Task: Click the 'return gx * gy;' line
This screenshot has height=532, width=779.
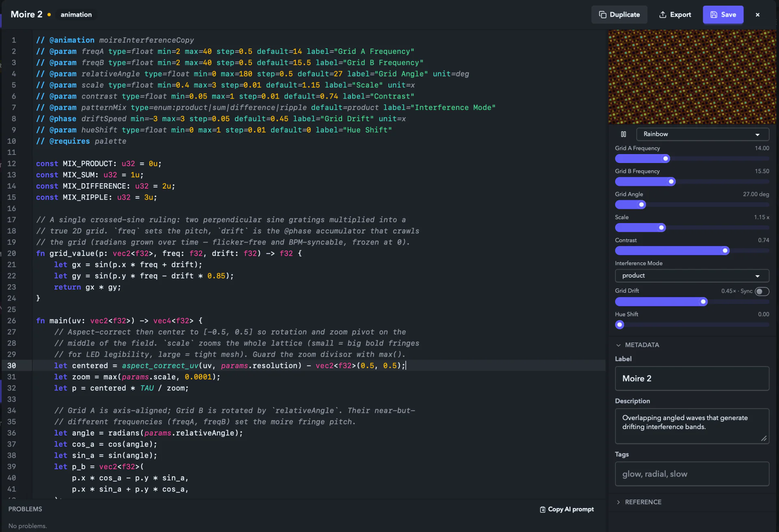Action: point(87,287)
